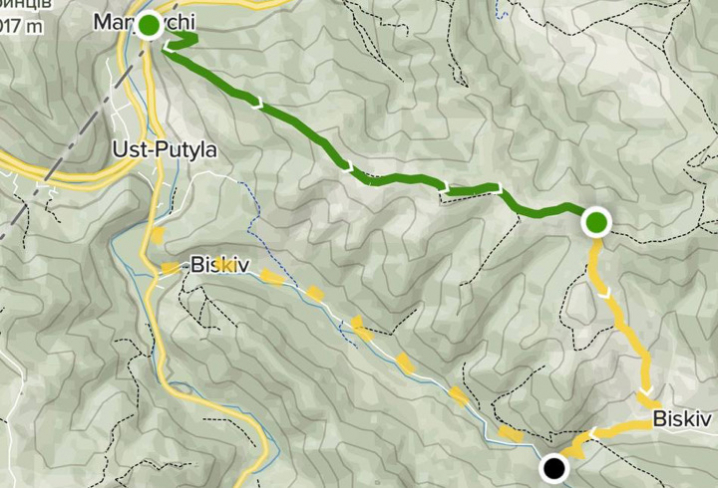Click the yellow dashed segment nearest the black end marker

[511, 434]
